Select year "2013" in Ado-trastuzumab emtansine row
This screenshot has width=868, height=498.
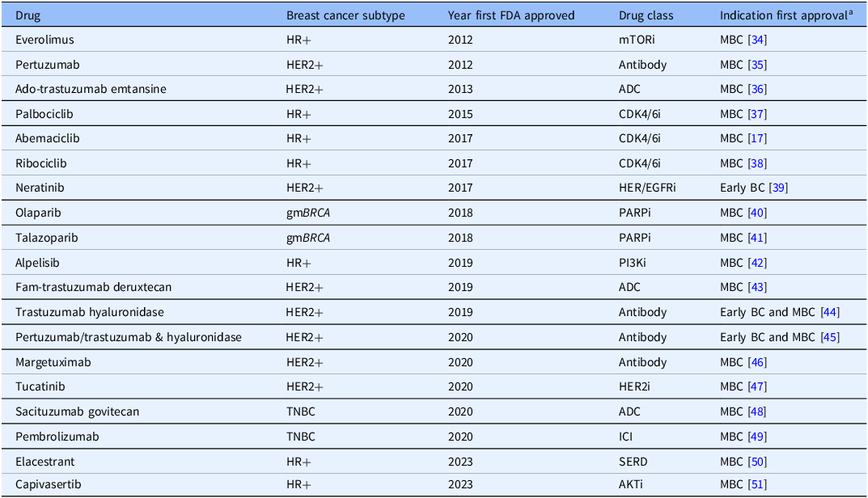click(460, 89)
